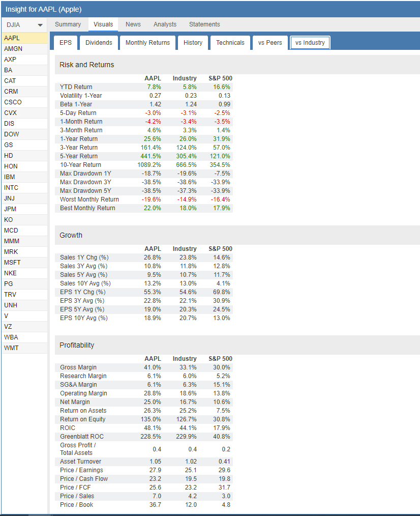
Task: Click the Return on Equity AAPL value 135.0%
Action: (x=151, y=419)
